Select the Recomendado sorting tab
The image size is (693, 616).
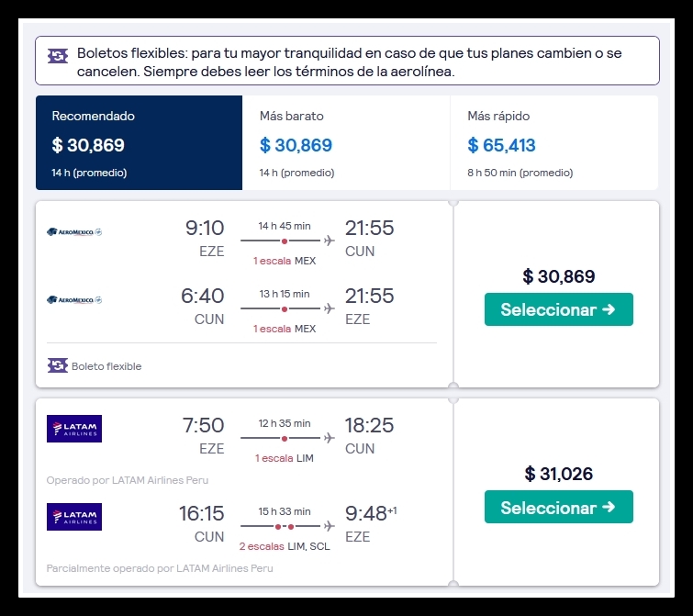click(139, 142)
